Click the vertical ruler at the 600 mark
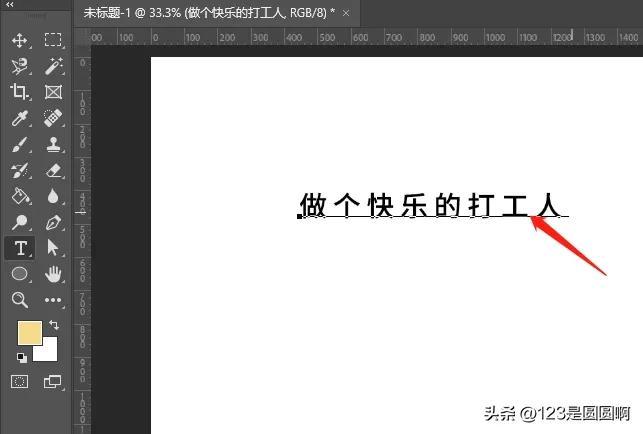 pyautogui.click(x=82, y=273)
